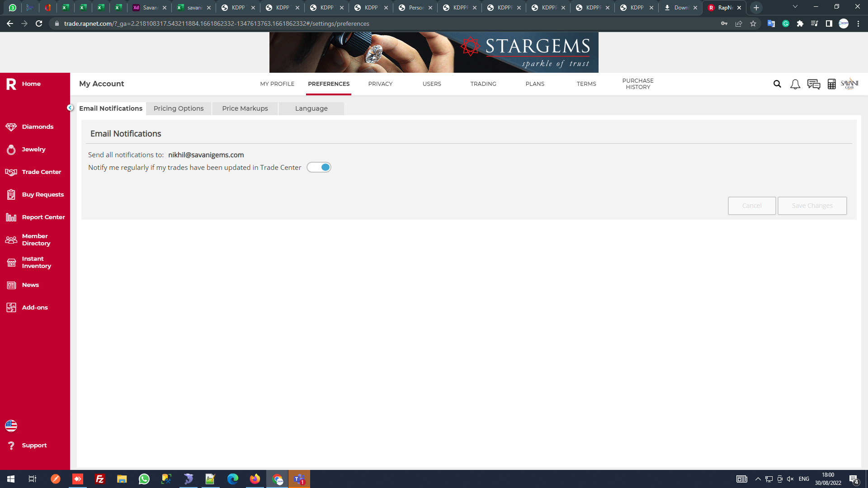This screenshot has width=868, height=488.
Task: Collapse the sidebar with chevron arrow
Action: pyautogui.click(x=70, y=108)
